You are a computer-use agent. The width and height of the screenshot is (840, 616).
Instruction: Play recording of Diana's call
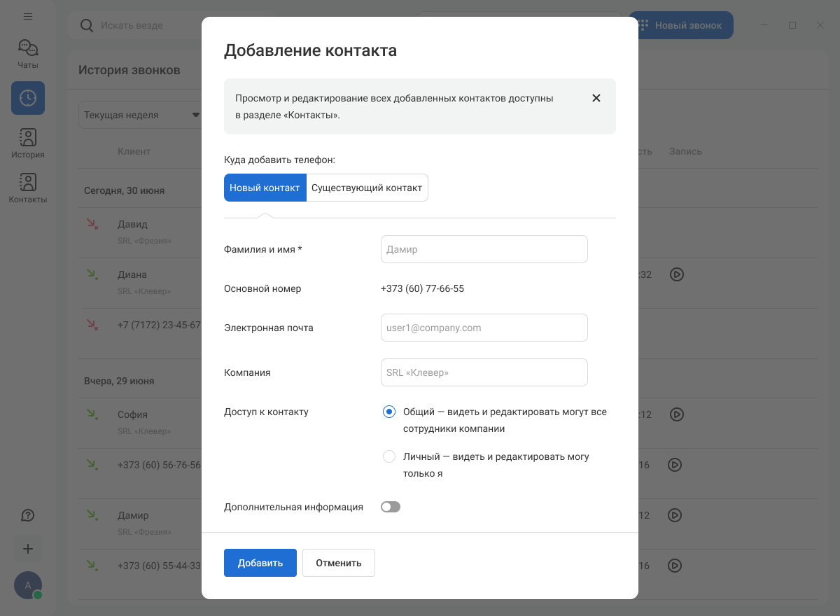pyautogui.click(x=676, y=274)
